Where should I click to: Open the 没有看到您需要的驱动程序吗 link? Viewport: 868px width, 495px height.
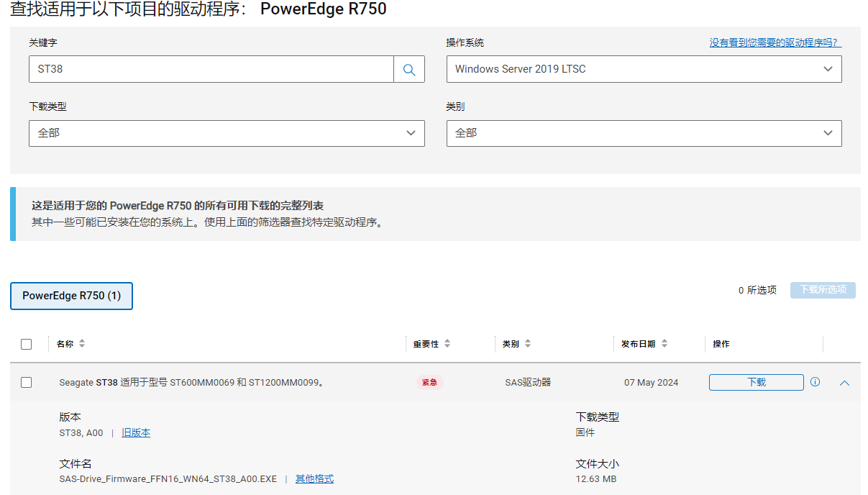point(775,42)
